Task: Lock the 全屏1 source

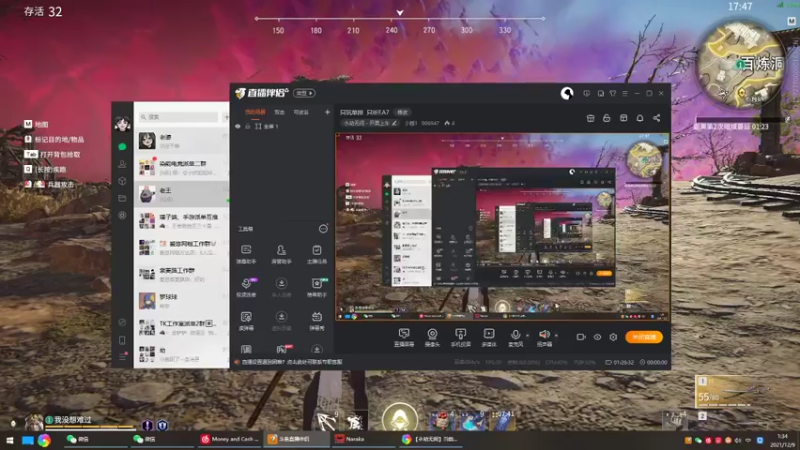Action: 248,126
